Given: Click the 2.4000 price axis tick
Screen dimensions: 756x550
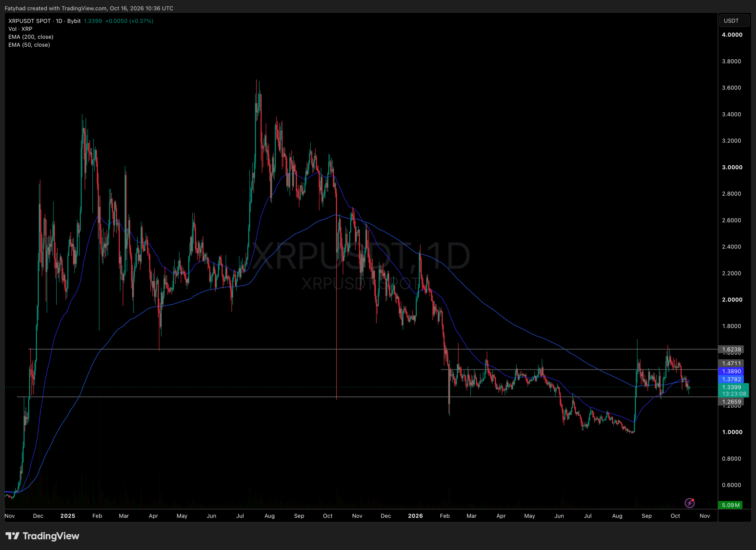Looking at the screenshot, I should pos(731,247).
